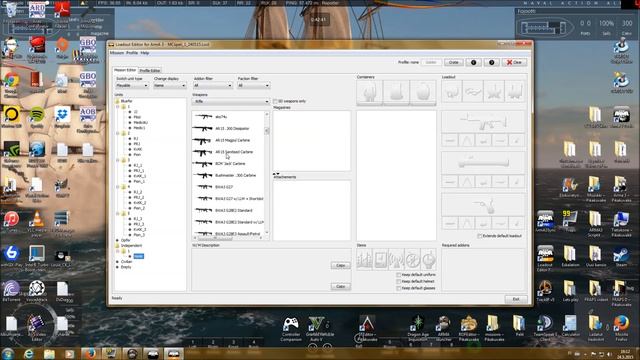Select Bushmaster .300 Carbine in list

click(236, 176)
